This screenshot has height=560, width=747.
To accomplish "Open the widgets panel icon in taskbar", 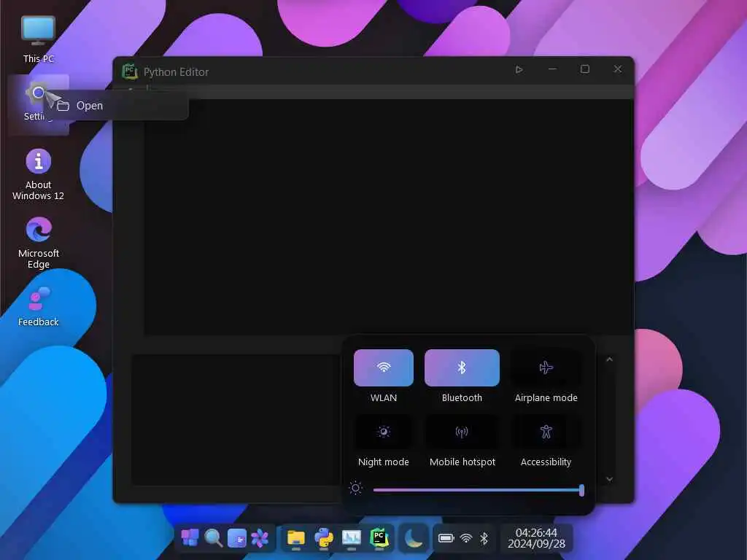I will point(237,538).
